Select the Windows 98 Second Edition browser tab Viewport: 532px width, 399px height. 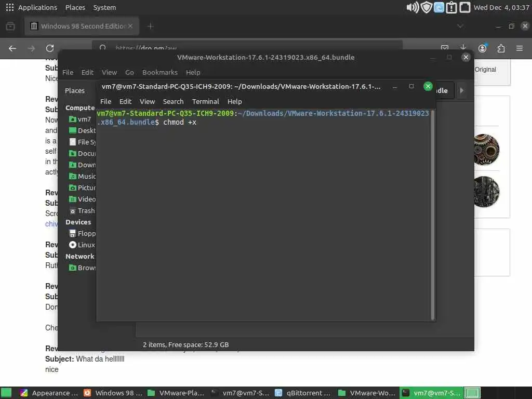coord(82,26)
